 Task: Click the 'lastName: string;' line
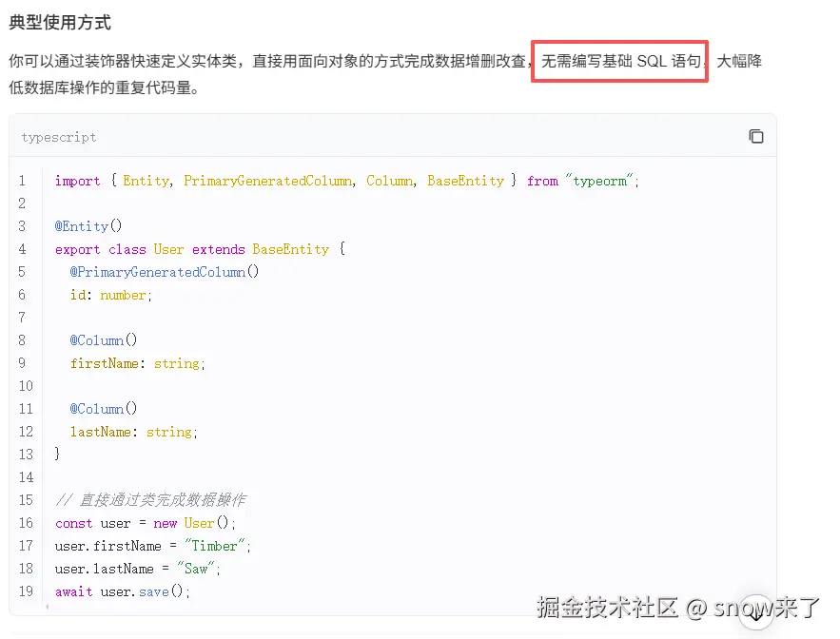point(134,432)
